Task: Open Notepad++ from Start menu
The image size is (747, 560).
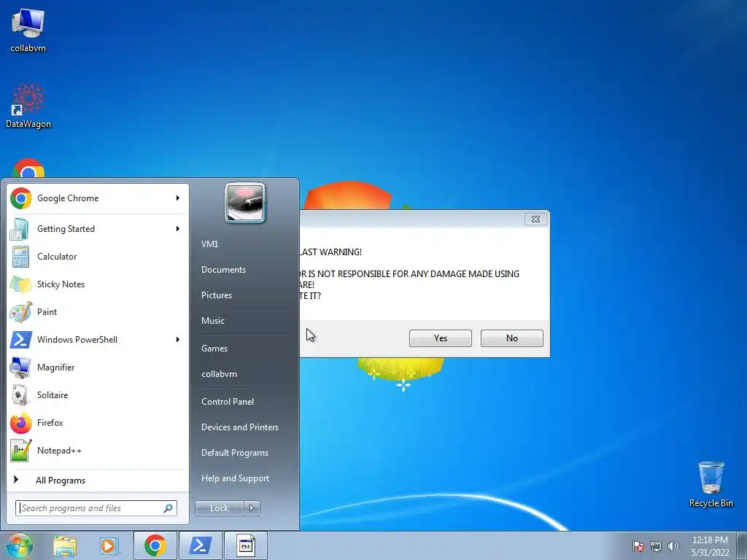Action: (98, 450)
